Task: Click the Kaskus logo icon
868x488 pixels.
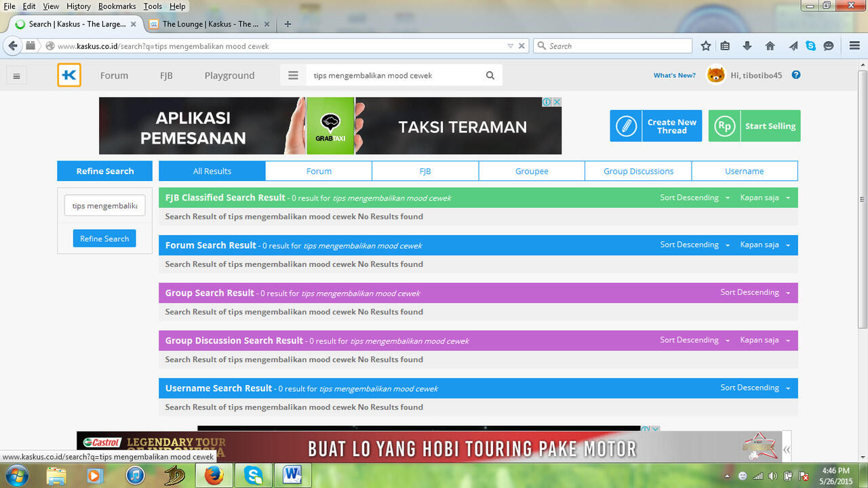Action: tap(69, 75)
